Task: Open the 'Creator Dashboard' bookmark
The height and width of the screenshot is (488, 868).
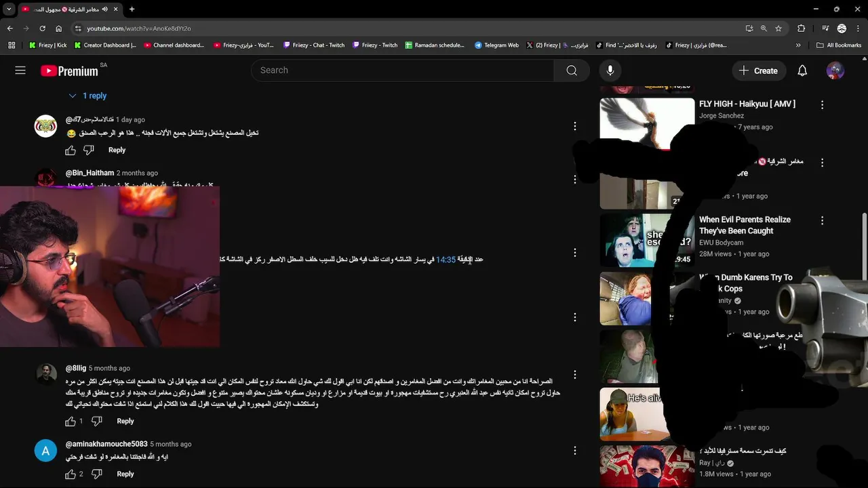Action: [105, 45]
